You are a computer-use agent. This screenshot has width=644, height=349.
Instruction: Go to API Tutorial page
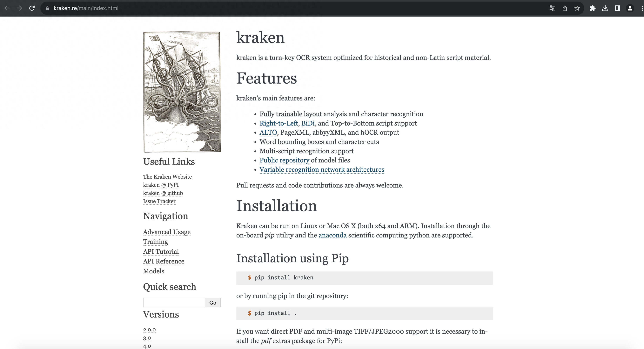[161, 251]
